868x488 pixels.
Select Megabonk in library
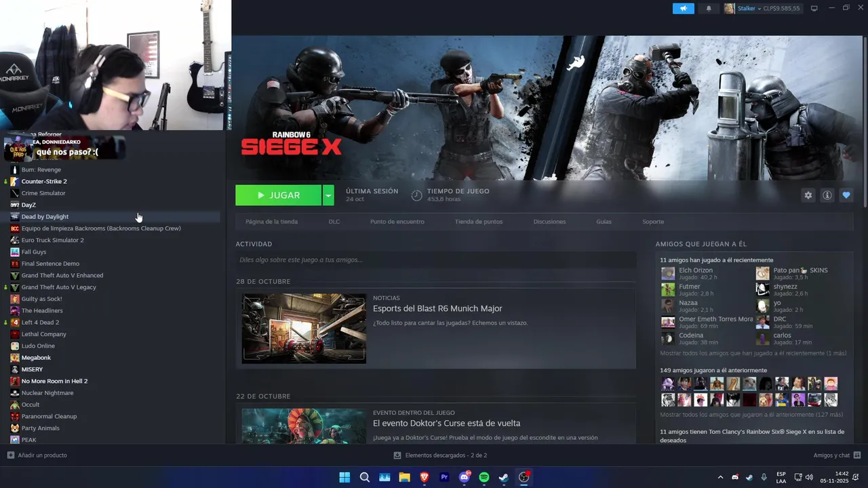point(36,357)
